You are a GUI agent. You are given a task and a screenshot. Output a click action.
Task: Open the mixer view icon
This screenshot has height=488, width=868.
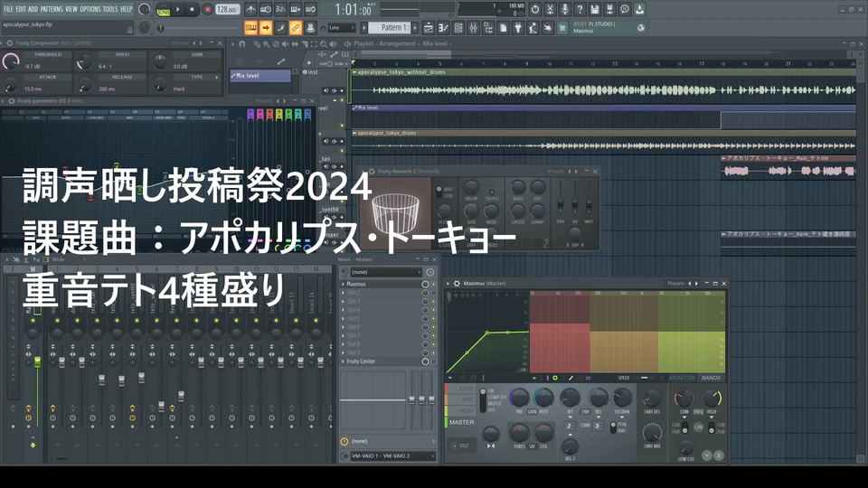point(473,28)
